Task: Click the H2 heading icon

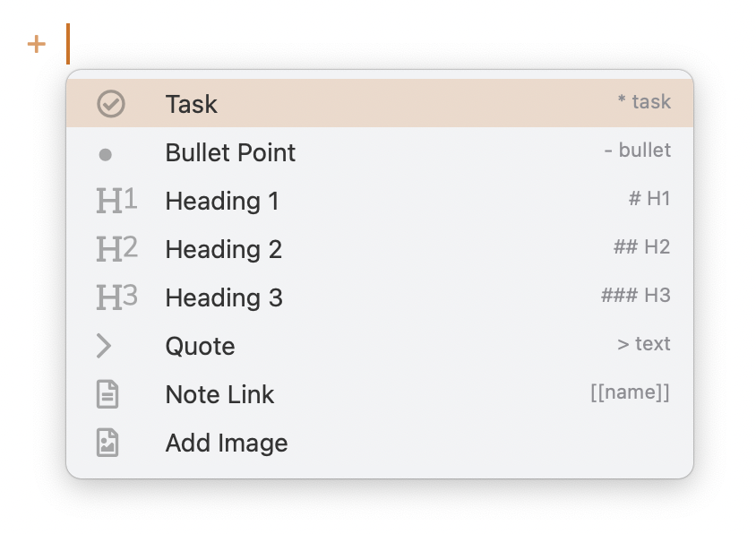Action: click(x=116, y=249)
